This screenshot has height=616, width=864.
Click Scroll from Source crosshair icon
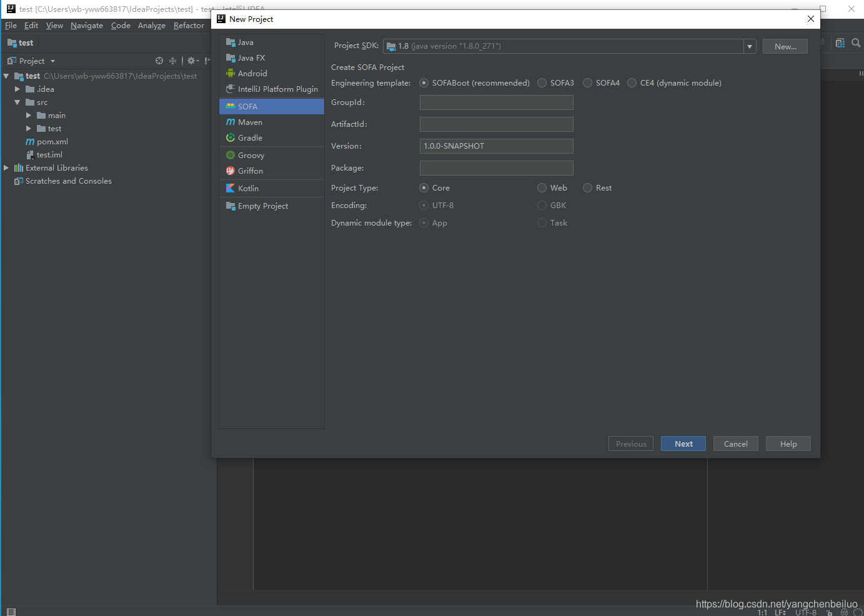(x=159, y=61)
